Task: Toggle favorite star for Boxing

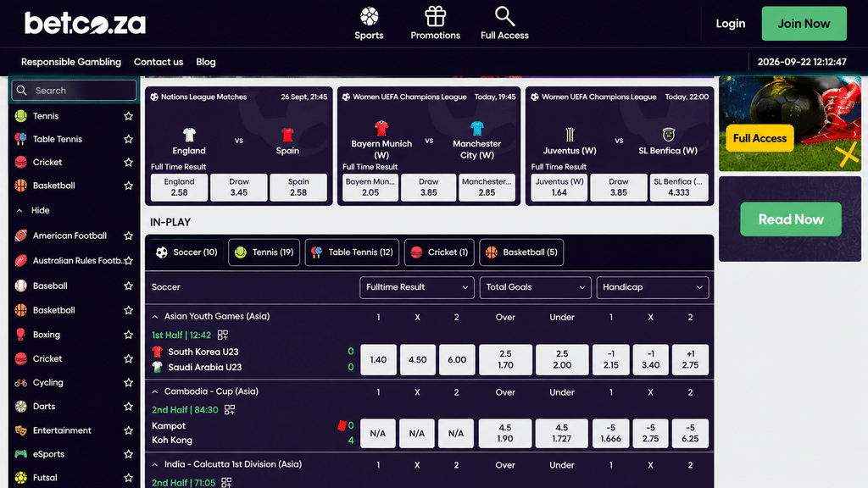Action: [x=129, y=335]
